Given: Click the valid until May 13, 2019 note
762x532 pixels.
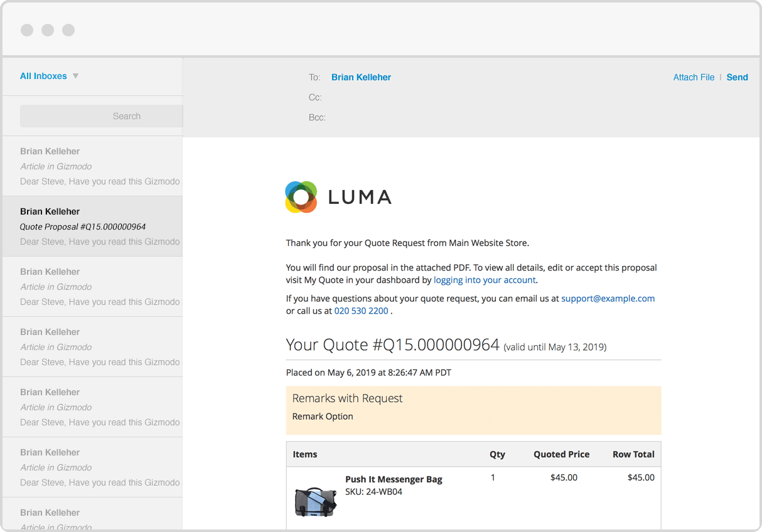Looking at the screenshot, I should (555, 347).
